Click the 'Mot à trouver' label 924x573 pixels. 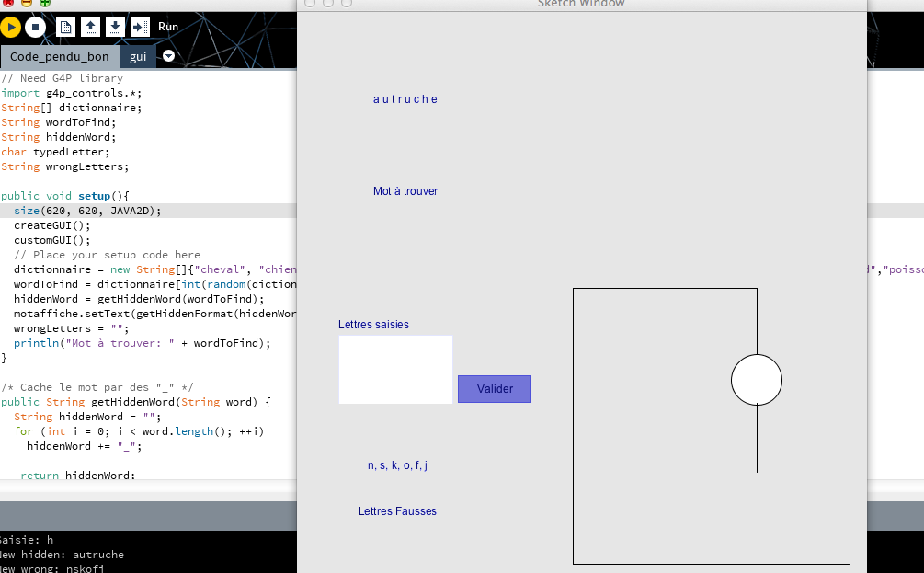pyautogui.click(x=405, y=191)
